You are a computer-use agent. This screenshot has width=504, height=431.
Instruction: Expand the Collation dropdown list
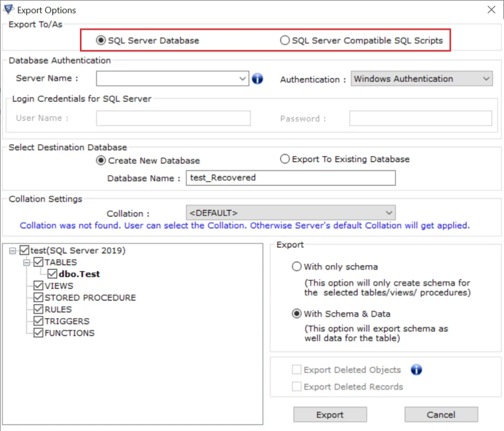point(389,213)
